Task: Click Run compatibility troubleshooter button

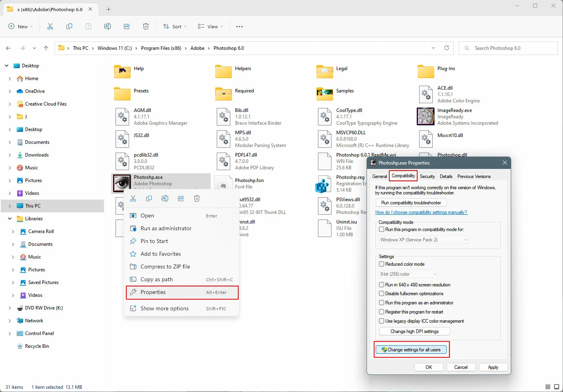Action: [411, 203]
